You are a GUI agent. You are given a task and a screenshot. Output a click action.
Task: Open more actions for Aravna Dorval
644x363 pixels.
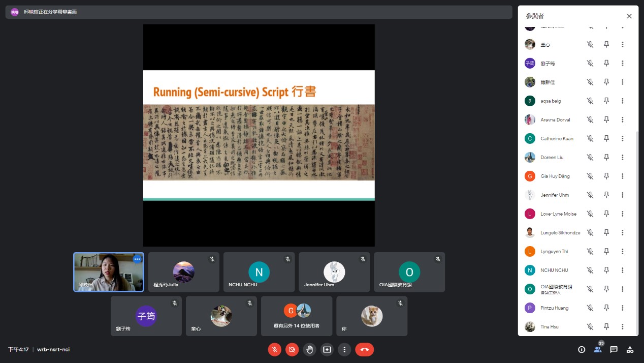pos(623,119)
